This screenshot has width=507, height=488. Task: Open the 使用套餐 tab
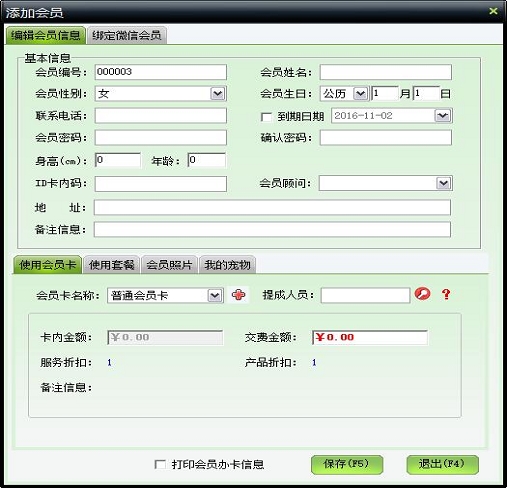[x=111, y=265]
